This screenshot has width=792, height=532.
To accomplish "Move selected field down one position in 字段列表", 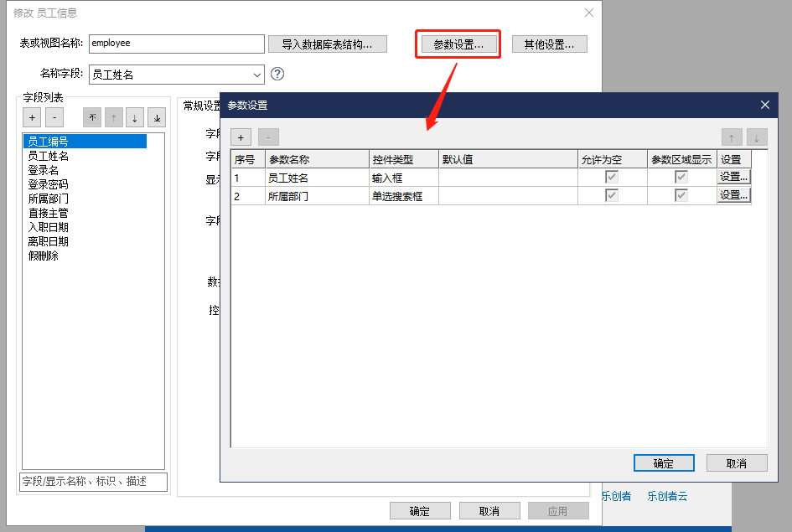I will pos(134,117).
